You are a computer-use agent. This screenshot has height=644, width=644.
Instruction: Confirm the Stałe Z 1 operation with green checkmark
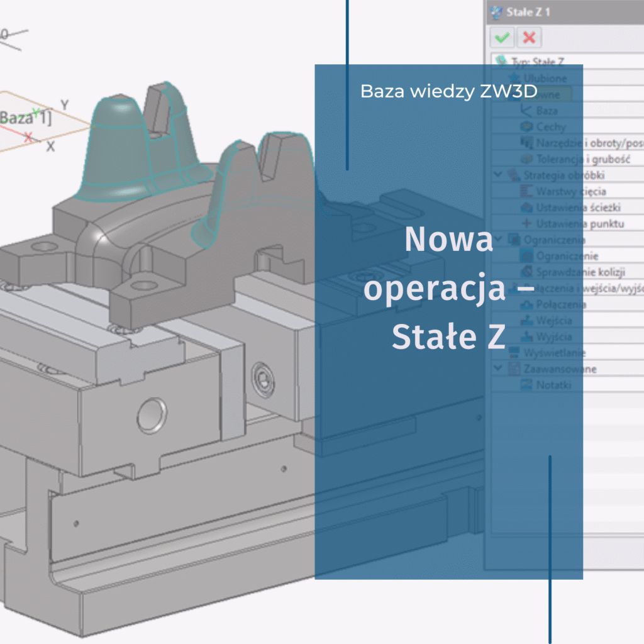(x=502, y=38)
